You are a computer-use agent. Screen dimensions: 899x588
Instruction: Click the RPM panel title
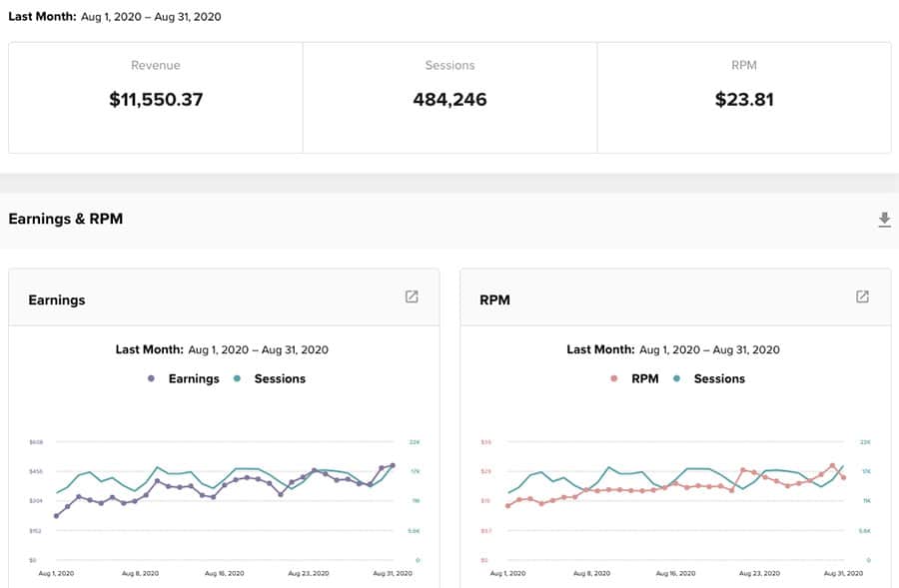coord(494,300)
